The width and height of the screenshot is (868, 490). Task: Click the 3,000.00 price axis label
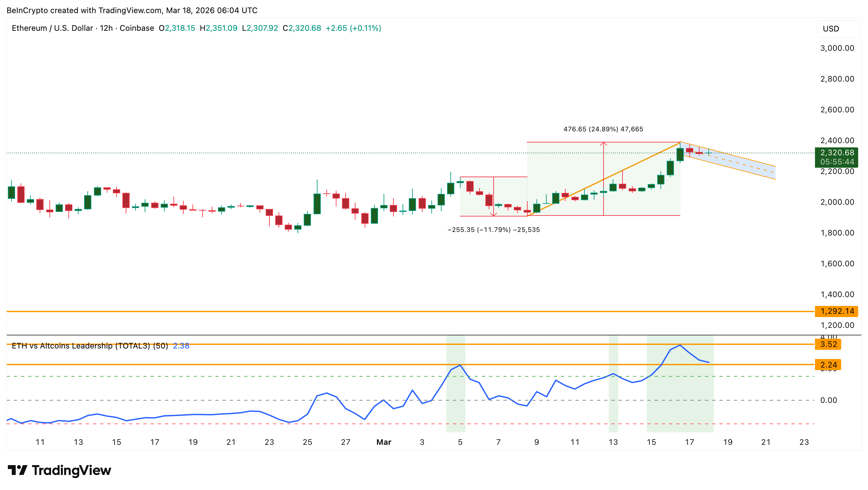pyautogui.click(x=837, y=48)
